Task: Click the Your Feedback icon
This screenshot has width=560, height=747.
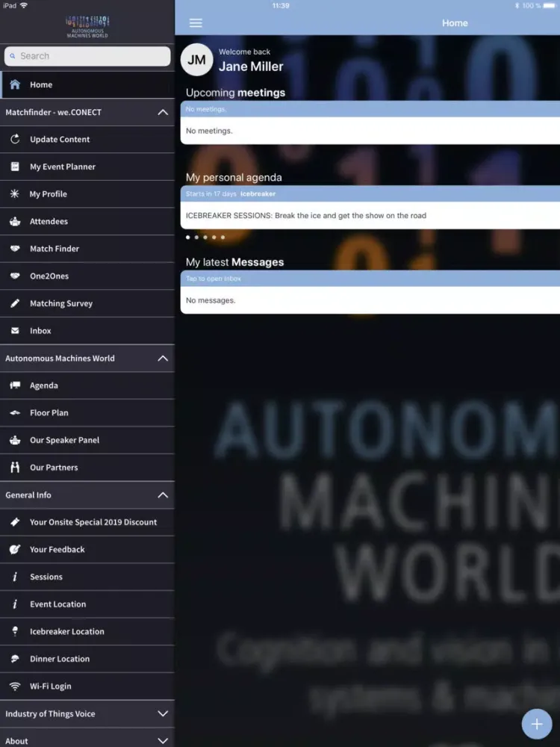Action: click(x=15, y=549)
